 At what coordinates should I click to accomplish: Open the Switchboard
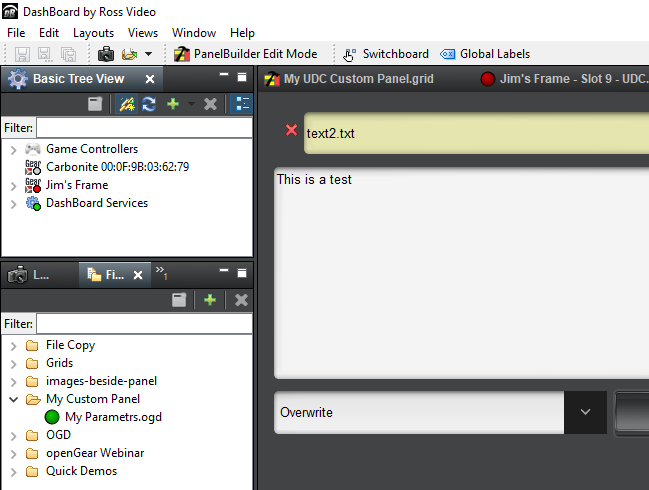(x=386, y=54)
